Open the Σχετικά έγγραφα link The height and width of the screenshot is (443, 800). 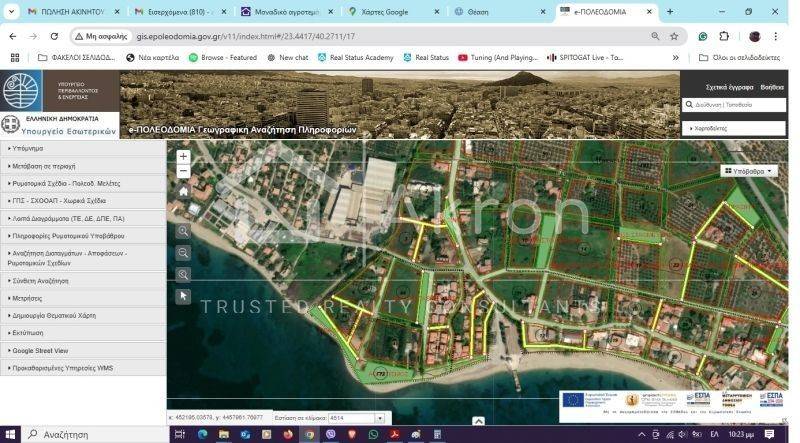coord(729,87)
